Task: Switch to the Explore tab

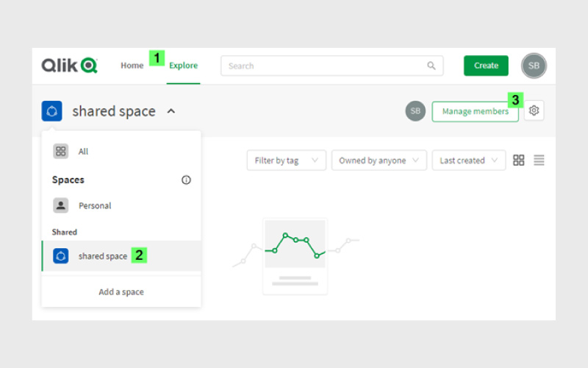Action: tap(183, 66)
